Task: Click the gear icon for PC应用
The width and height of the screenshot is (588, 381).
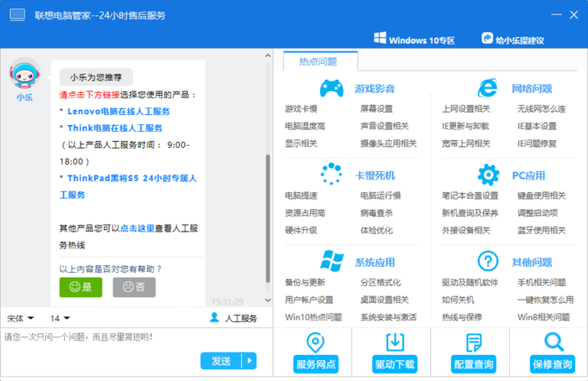Action: point(488,175)
